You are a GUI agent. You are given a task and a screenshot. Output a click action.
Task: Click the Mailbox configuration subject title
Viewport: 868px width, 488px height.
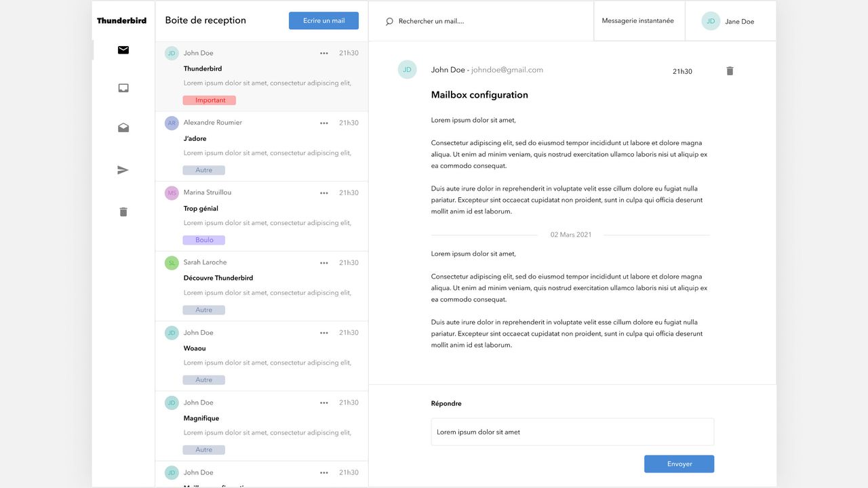479,95
